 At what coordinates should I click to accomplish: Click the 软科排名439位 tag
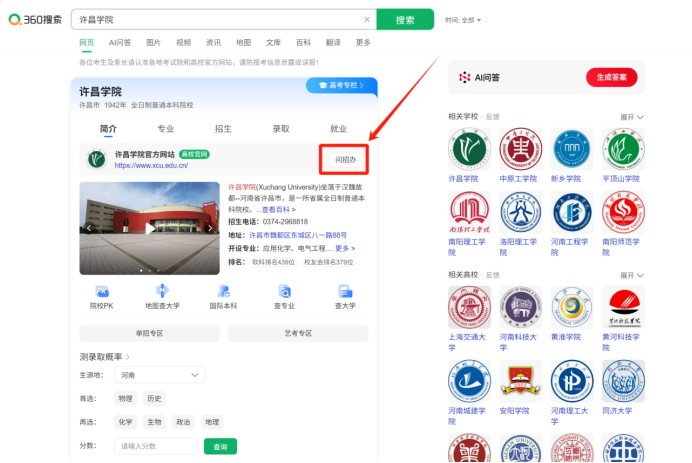[x=273, y=262]
